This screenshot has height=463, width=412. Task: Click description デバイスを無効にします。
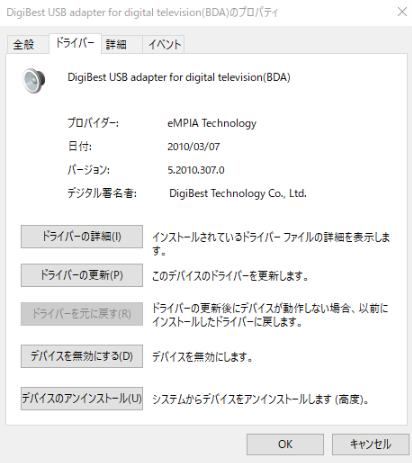202,357
